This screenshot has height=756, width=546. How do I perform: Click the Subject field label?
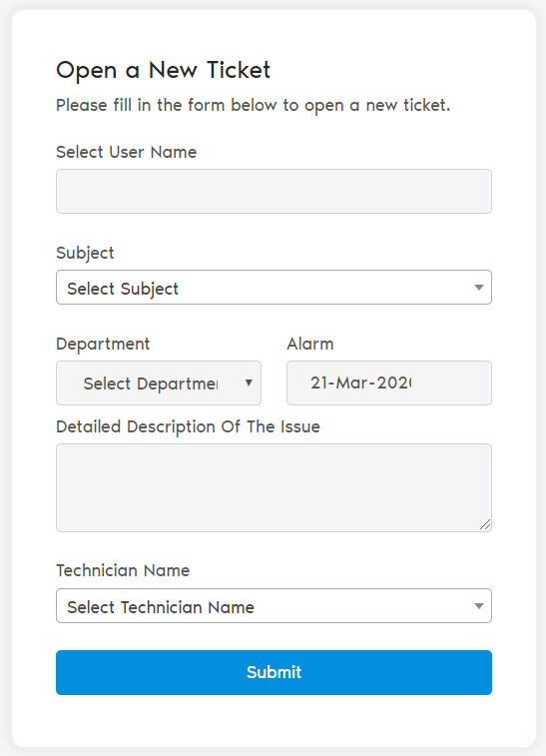85,253
